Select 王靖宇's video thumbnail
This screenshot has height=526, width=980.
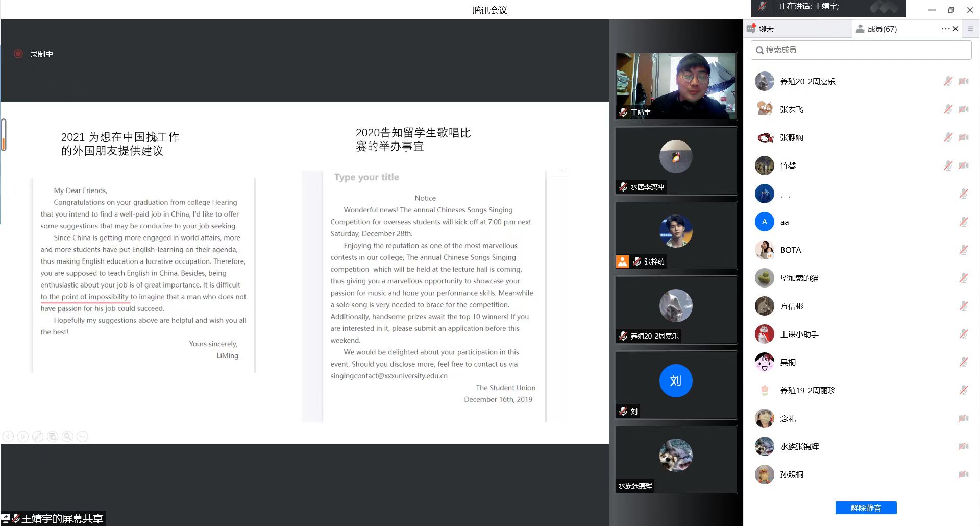click(x=676, y=86)
